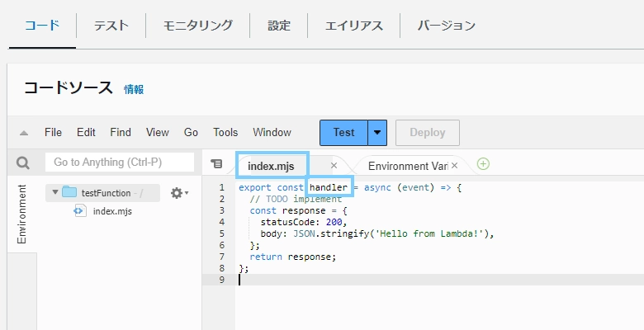The width and height of the screenshot is (644, 330).
Task: Click the word handler in line 1
Action: [329, 187]
